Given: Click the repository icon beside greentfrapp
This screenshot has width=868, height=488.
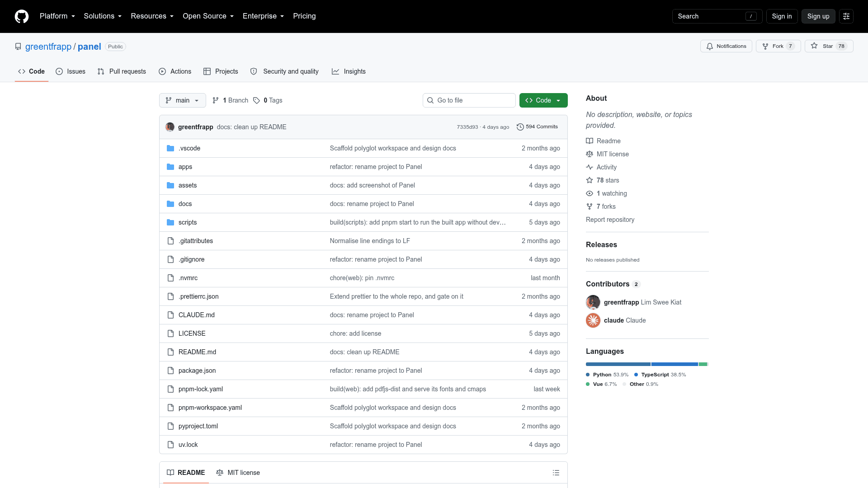Looking at the screenshot, I should 18,47.
